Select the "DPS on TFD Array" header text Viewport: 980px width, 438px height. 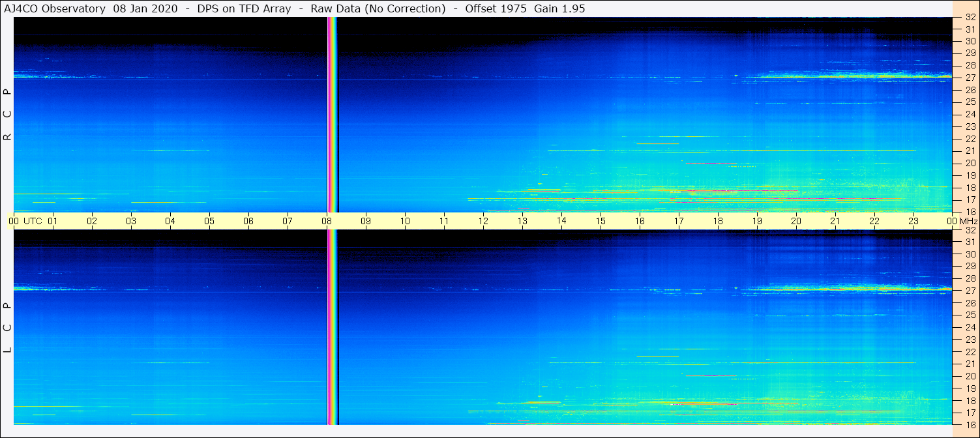[244, 8]
